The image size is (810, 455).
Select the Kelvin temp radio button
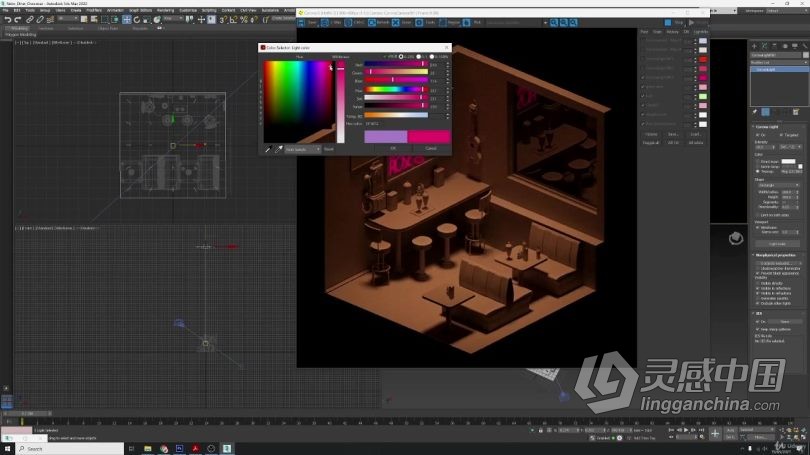pos(758,167)
